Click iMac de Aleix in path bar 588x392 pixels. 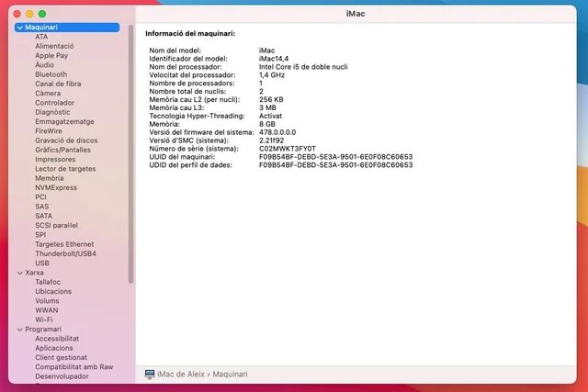click(x=181, y=374)
